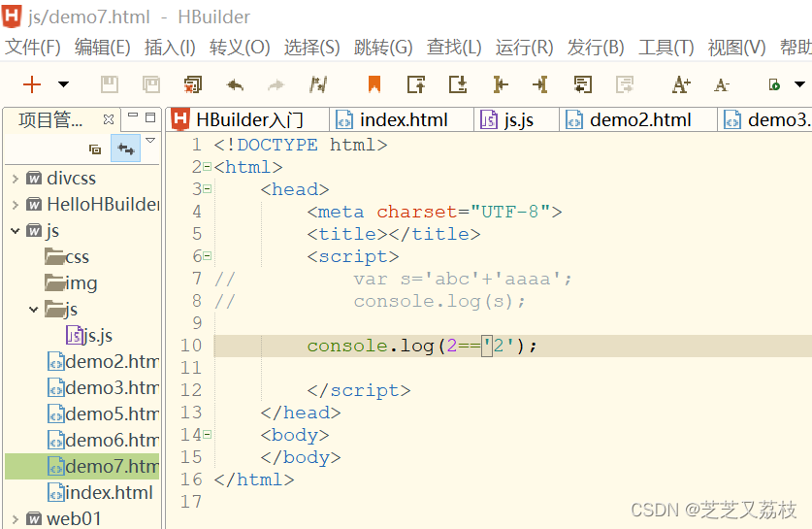
Task: Select demo5.html in project tree
Action: coord(103,413)
